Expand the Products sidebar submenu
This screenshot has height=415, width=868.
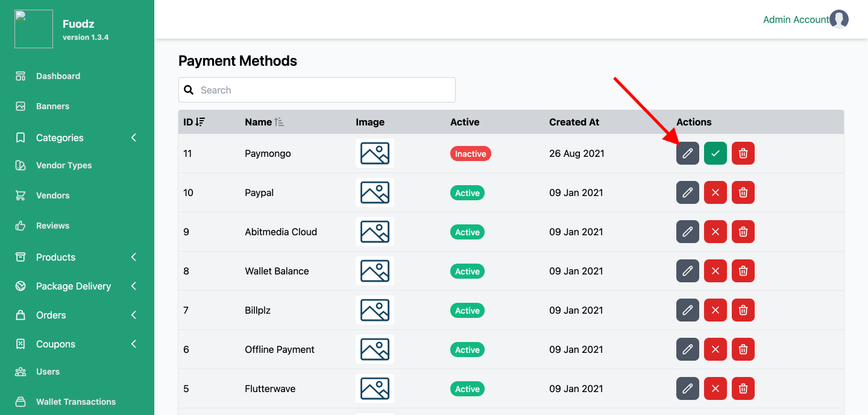(133, 257)
